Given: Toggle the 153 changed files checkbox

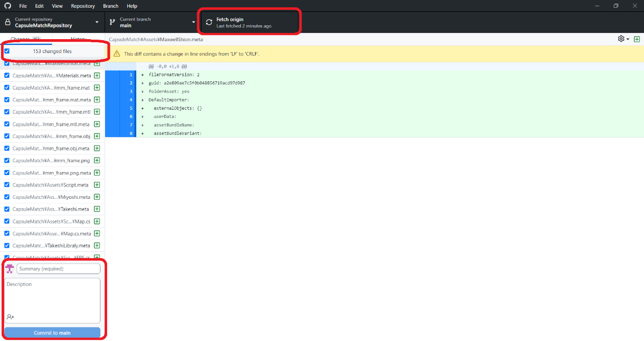Looking at the screenshot, I should (7, 51).
